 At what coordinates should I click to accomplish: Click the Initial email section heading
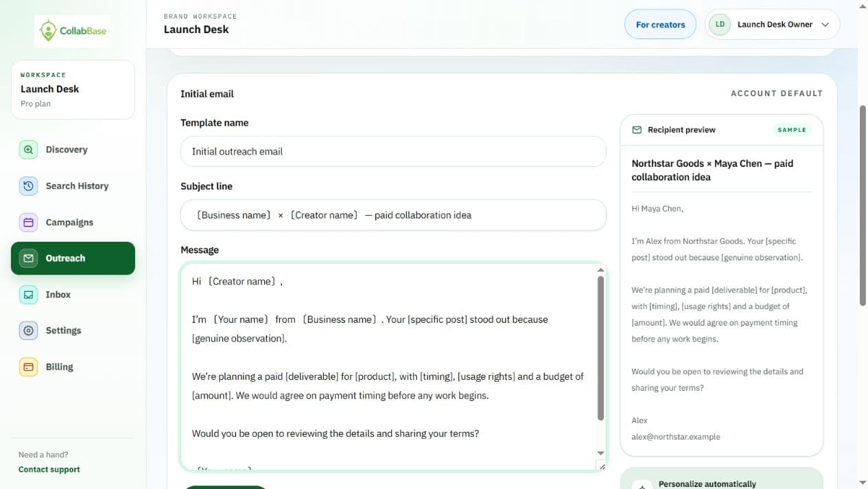tap(207, 94)
